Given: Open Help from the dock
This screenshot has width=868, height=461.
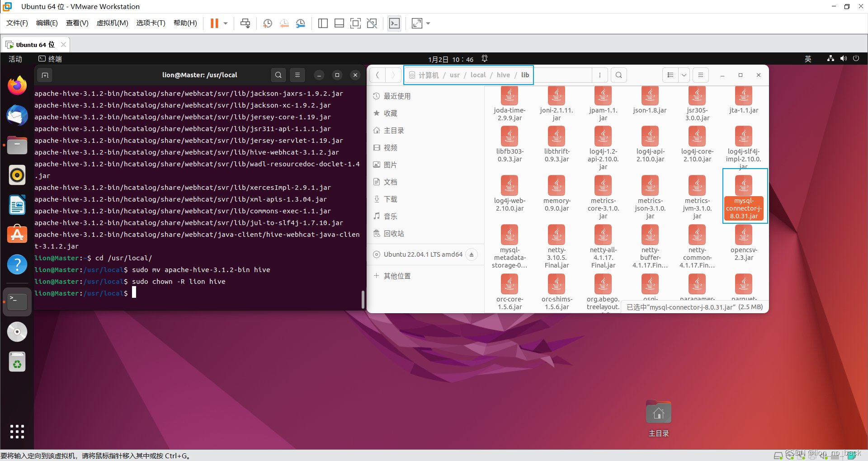Looking at the screenshot, I should coord(17,264).
